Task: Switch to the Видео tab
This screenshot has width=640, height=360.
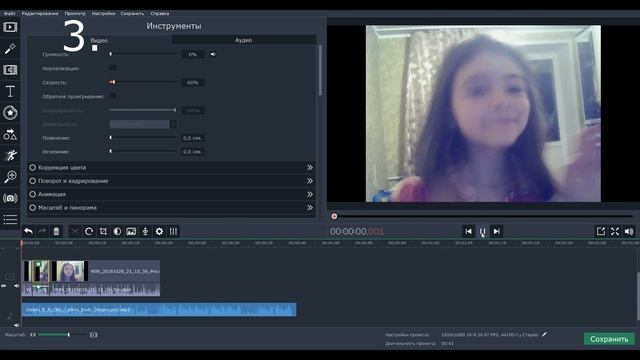Action: pos(99,40)
